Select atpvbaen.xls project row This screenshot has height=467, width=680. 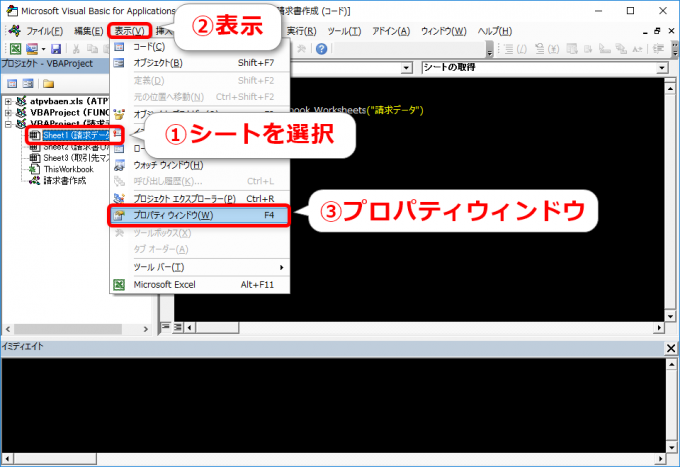pos(64,101)
